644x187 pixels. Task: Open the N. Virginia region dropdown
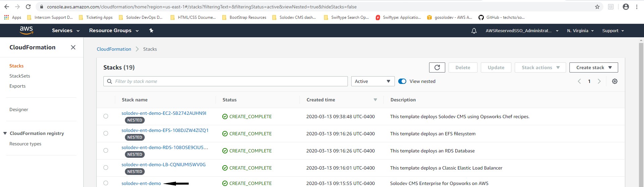(581, 31)
